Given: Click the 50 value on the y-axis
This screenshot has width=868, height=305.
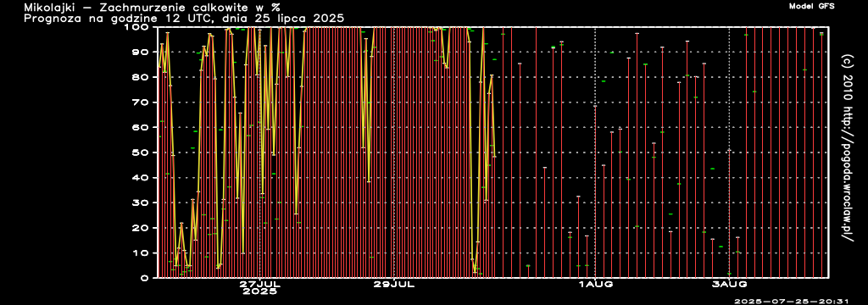Looking at the screenshot, I should [143, 152].
